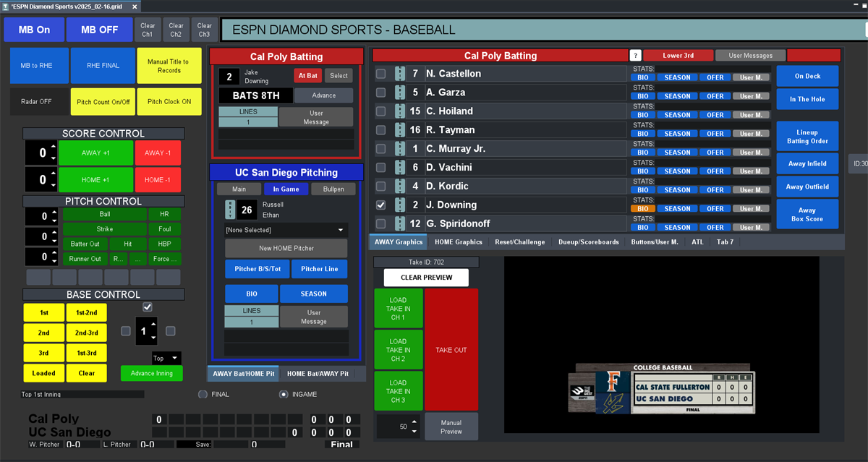Click the CLEAR PREVIEW button

tap(426, 278)
